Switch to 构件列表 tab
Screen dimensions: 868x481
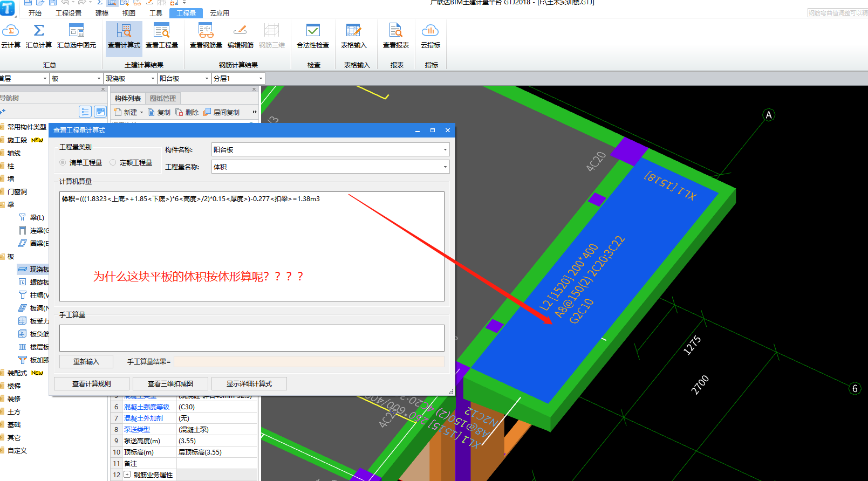(x=128, y=98)
